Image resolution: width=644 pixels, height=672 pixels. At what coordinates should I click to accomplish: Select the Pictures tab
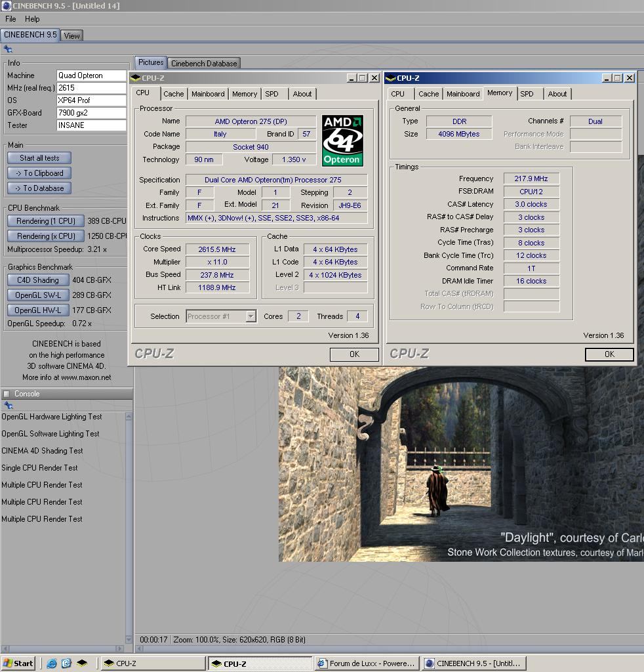(151, 62)
